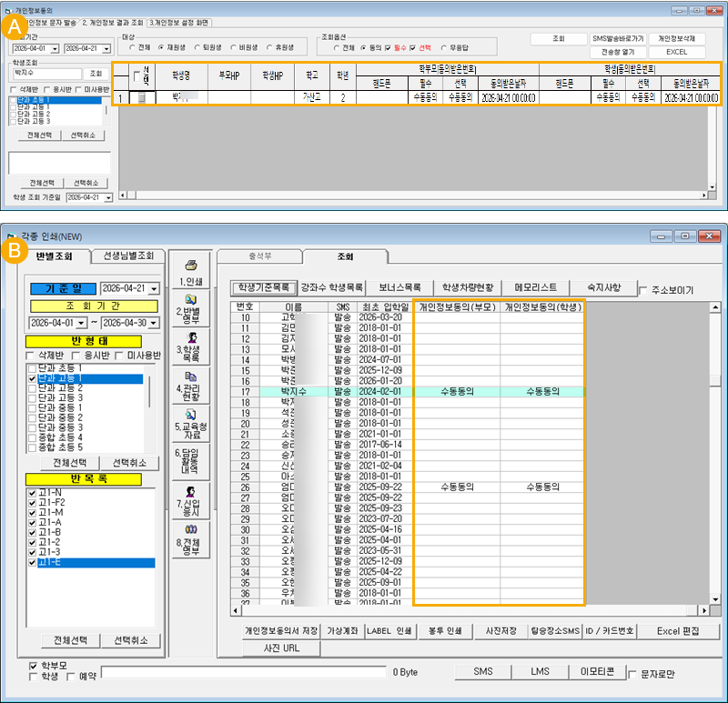This screenshot has height=703, width=728.
Task: Open the 2.반별명부 icon button
Action: click(x=192, y=308)
